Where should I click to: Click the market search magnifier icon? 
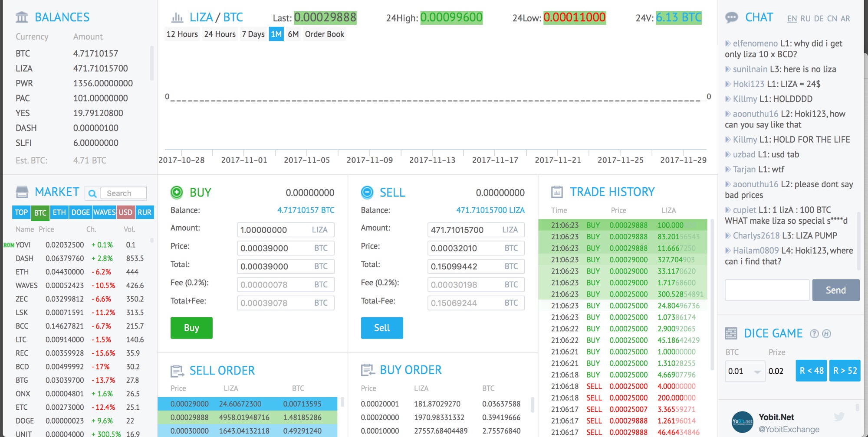92,193
